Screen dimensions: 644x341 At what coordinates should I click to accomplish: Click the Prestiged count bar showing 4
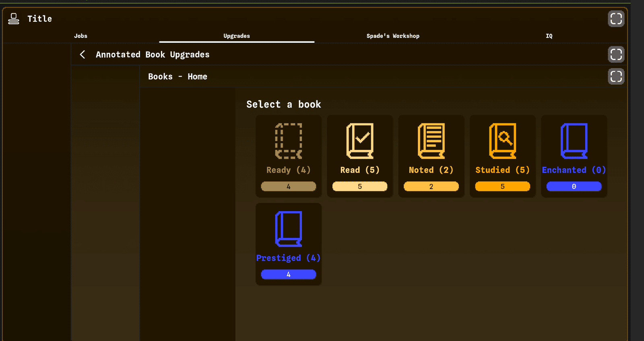click(x=289, y=274)
